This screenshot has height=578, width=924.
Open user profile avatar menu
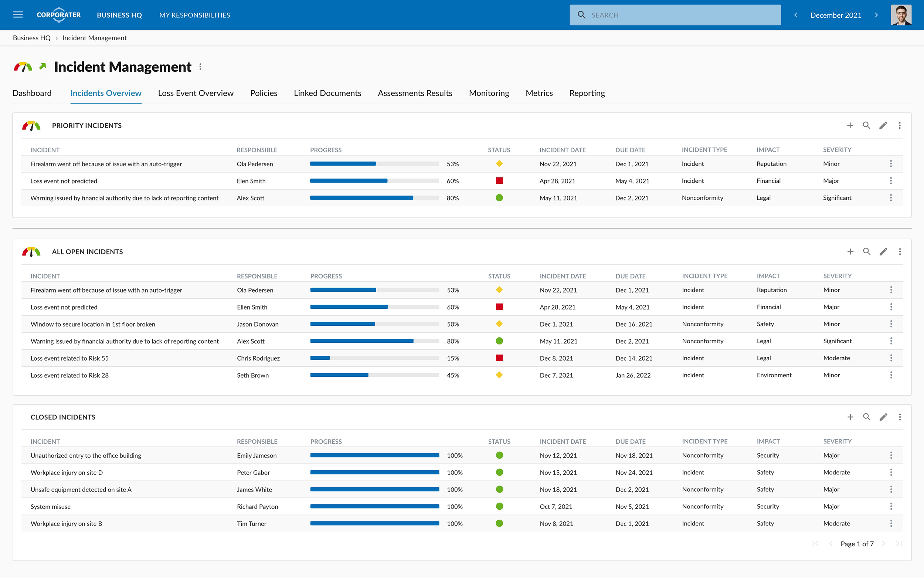tap(901, 15)
